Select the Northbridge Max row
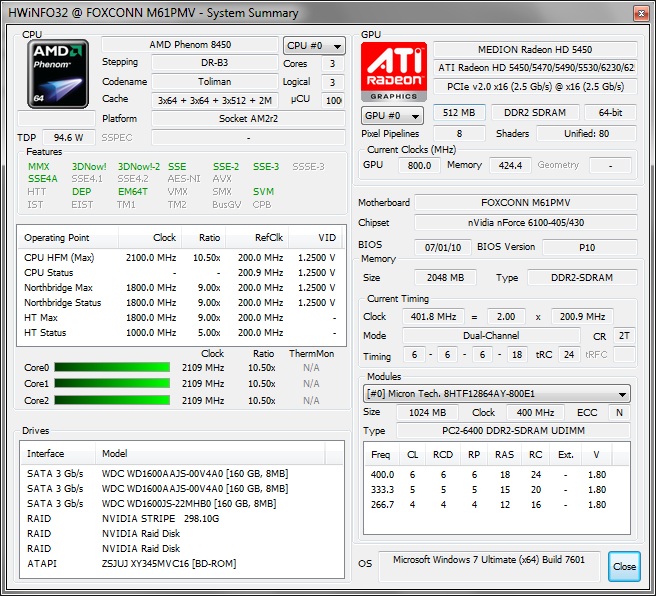Image resolution: width=656 pixels, height=596 pixels. 181,287
